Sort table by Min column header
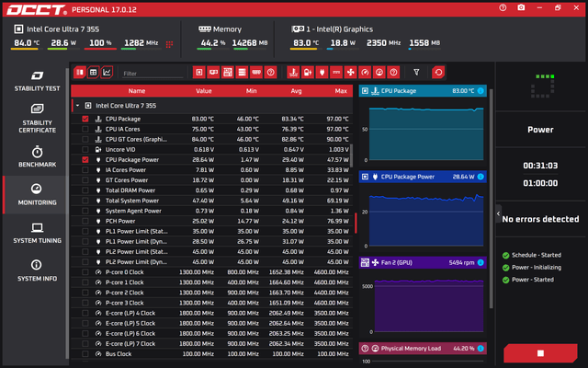This screenshot has width=588, height=368. (x=251, y=91)
